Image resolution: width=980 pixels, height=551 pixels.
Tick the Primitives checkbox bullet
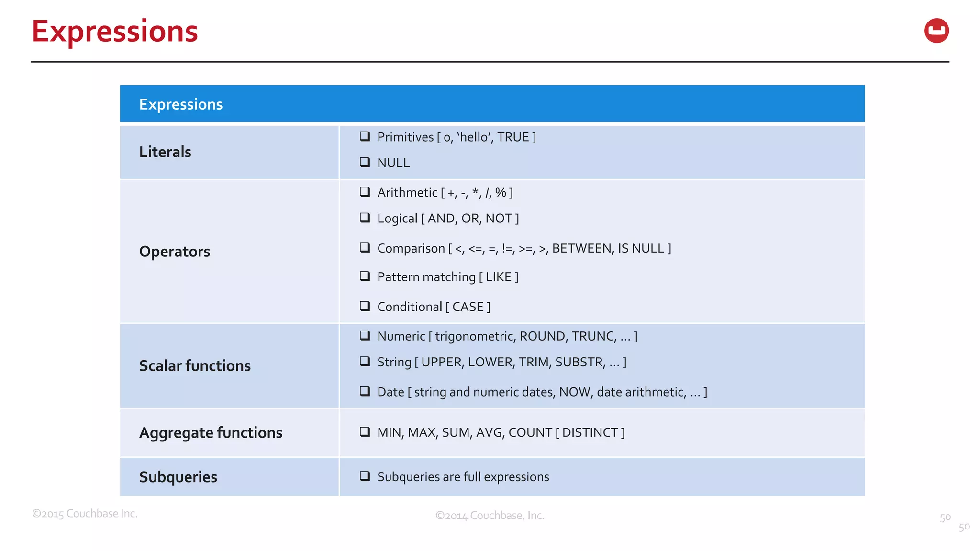coord(365,136)
